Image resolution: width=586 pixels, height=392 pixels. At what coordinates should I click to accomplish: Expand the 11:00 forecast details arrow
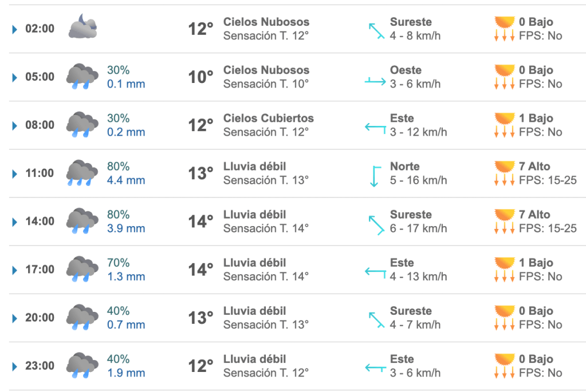tap(15, 173)
